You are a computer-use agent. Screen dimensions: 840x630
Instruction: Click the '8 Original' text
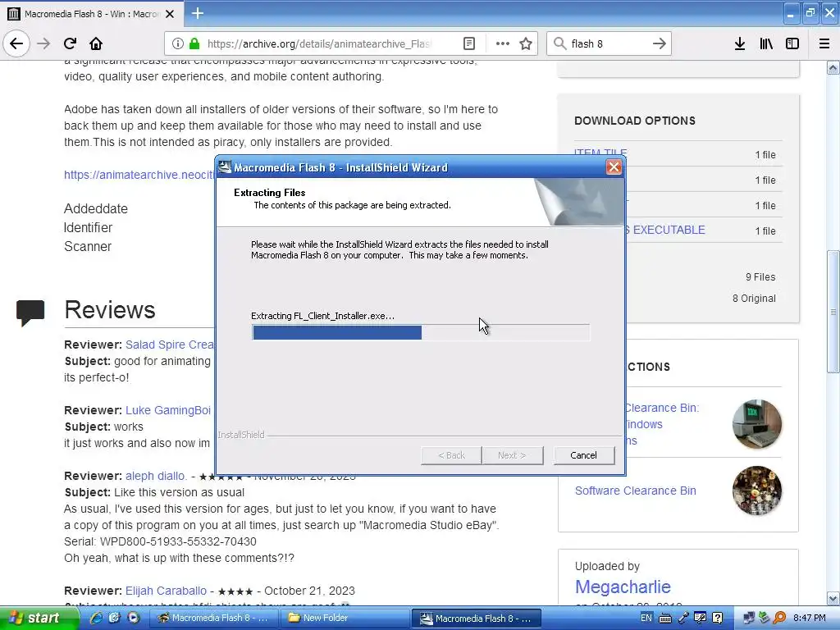754,299
